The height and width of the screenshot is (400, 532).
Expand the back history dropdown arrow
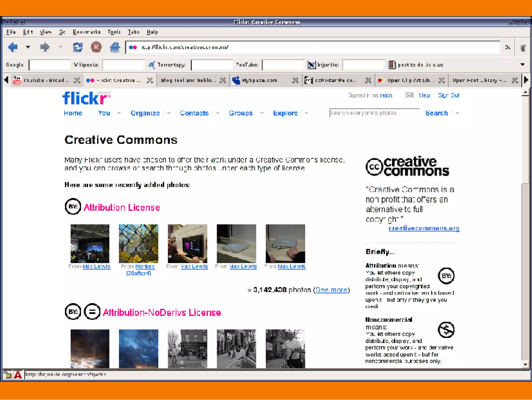point(28,47)
